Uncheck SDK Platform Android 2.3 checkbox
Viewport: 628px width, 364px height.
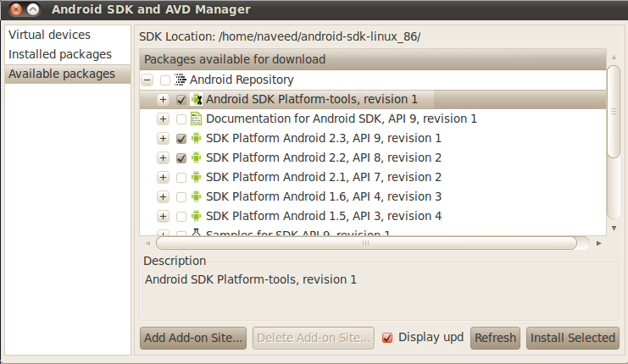pos(181,138)
